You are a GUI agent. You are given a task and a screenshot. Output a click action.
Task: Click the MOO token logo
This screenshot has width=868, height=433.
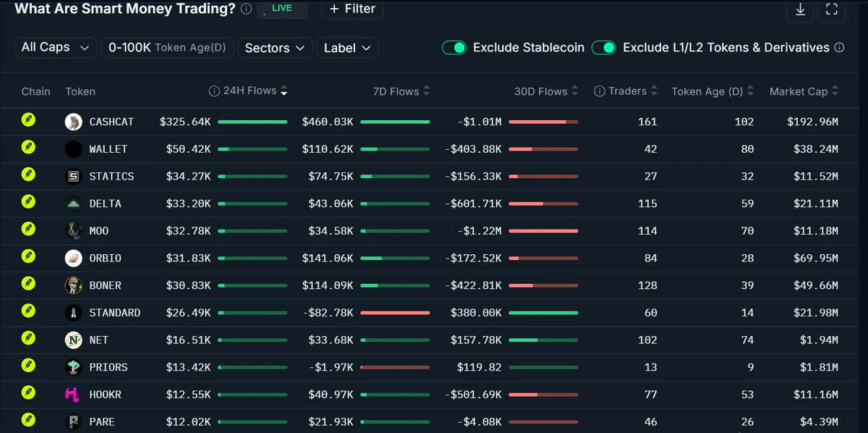[74, 231]
